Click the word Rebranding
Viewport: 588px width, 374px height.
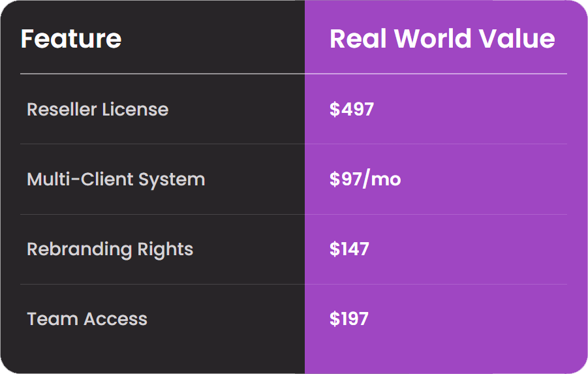[79, 250]
